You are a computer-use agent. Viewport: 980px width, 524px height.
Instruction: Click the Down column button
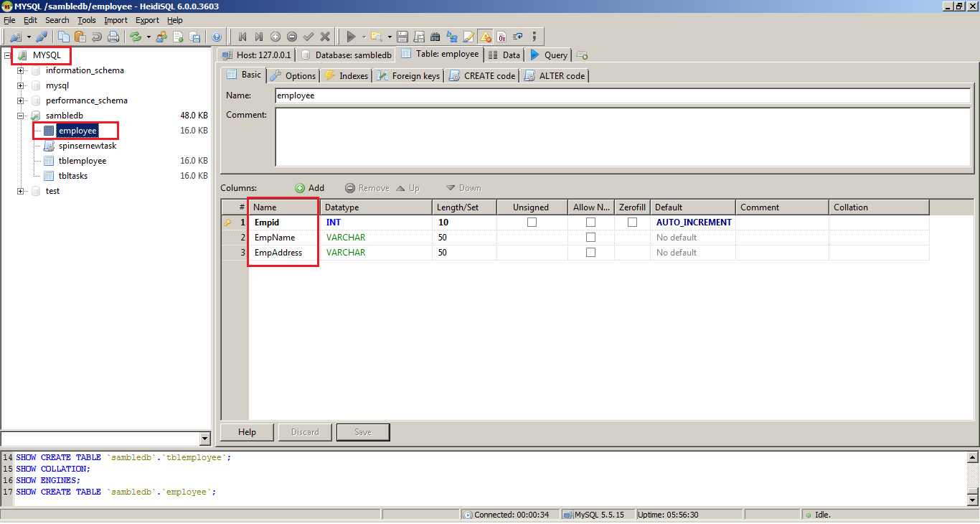click(x=463, y=188)
